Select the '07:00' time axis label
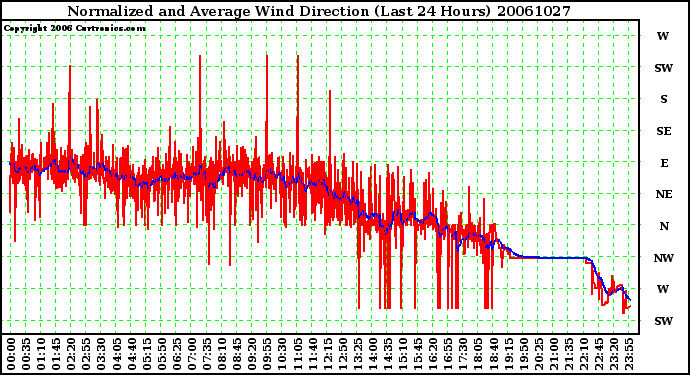Image resolution: width=690 pixels, height=375 pixels. coord(192,354)
